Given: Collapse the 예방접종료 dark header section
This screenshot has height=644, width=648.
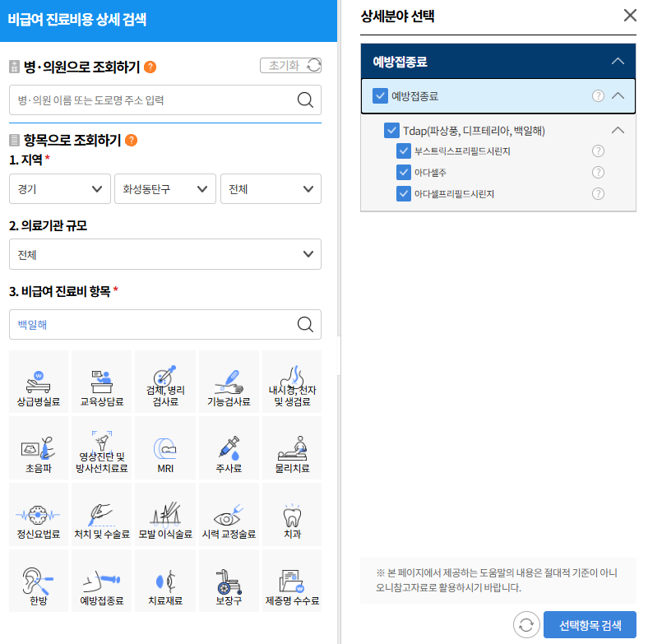Looking at the screenshot, I should [618, 61].
